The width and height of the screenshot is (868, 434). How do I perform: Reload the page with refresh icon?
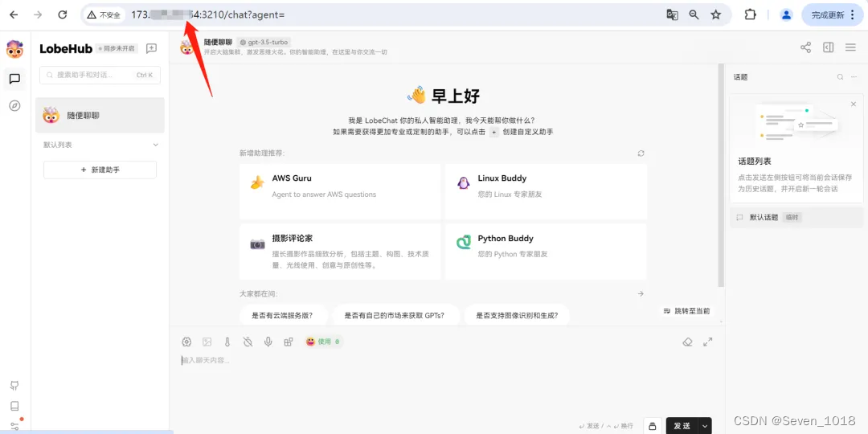tap(63, 15)
